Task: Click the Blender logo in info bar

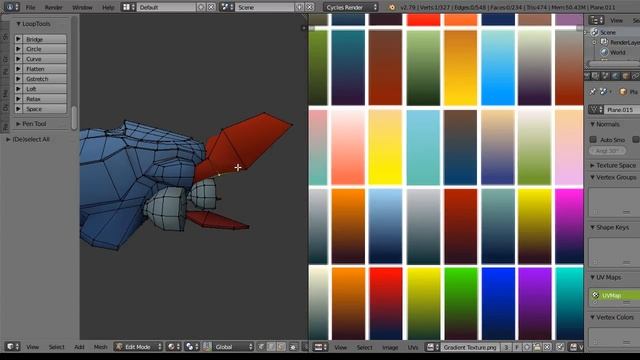Action: tap(392, 7)
